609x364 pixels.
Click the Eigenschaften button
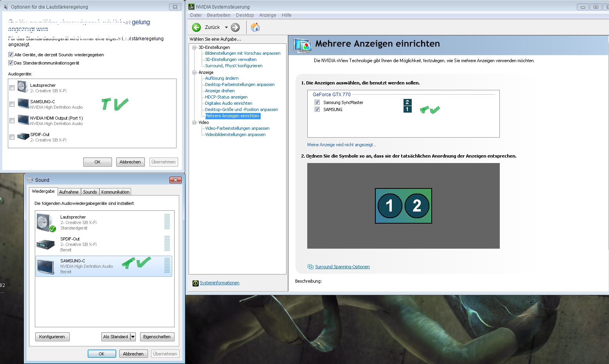pyautogui.click(x=157, y=337)
